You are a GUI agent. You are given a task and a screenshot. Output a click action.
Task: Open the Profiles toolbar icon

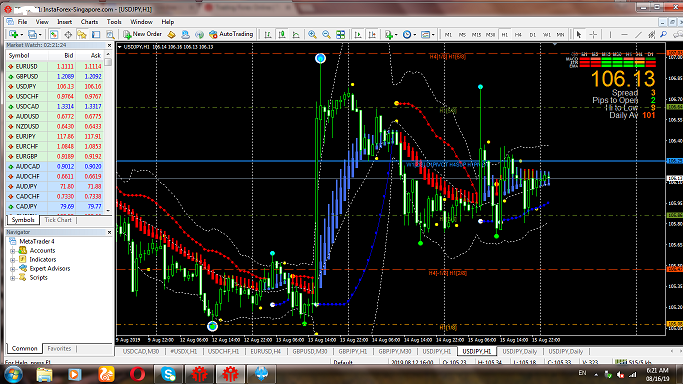click(32, 34)
